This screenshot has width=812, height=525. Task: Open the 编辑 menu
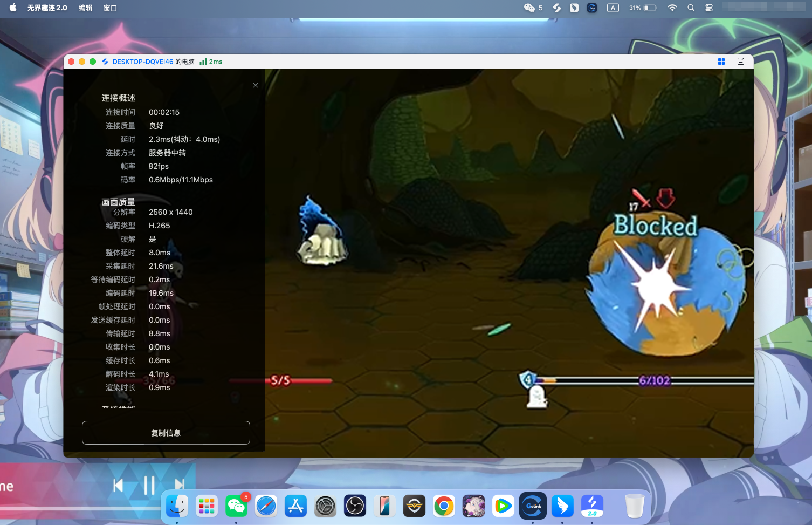pyautogui.click(x=85, y=8)
